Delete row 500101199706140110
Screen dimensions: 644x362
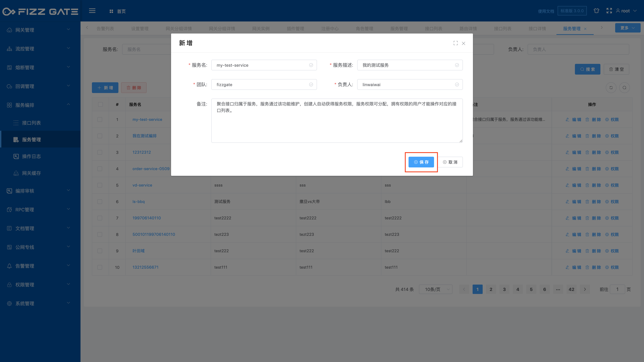(593, 235)
